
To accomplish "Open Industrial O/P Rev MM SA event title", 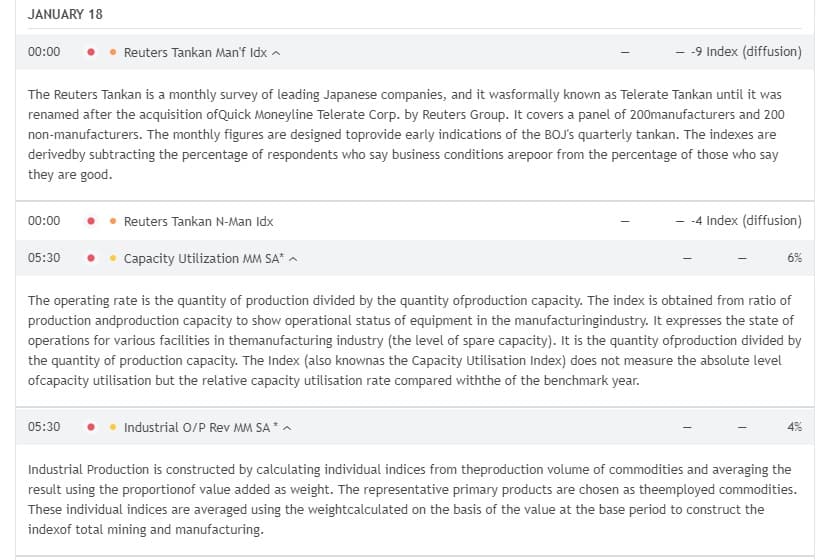I will (201, 427).
